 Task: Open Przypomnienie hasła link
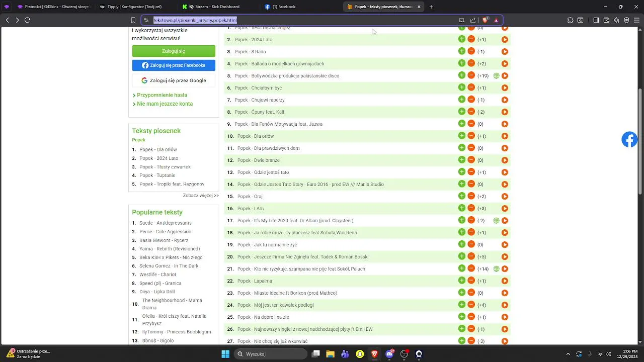(162, 95)
